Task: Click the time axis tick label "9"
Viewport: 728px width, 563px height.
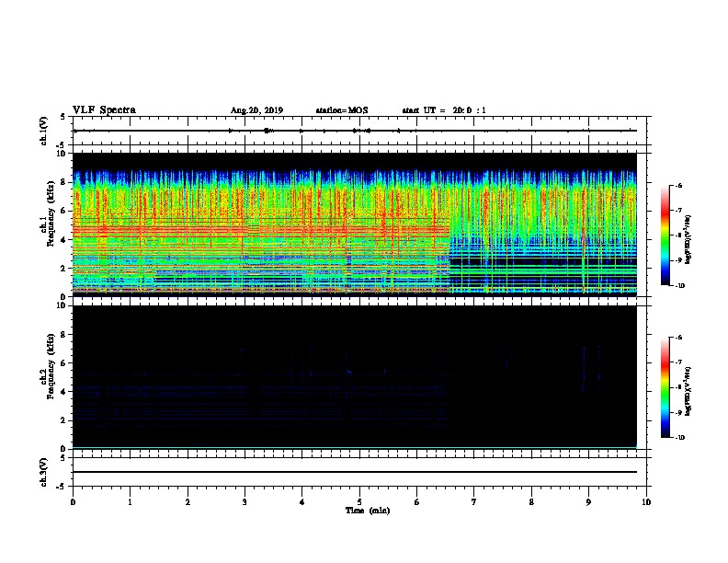Action: pyautogui.click(x=588, y=501)
